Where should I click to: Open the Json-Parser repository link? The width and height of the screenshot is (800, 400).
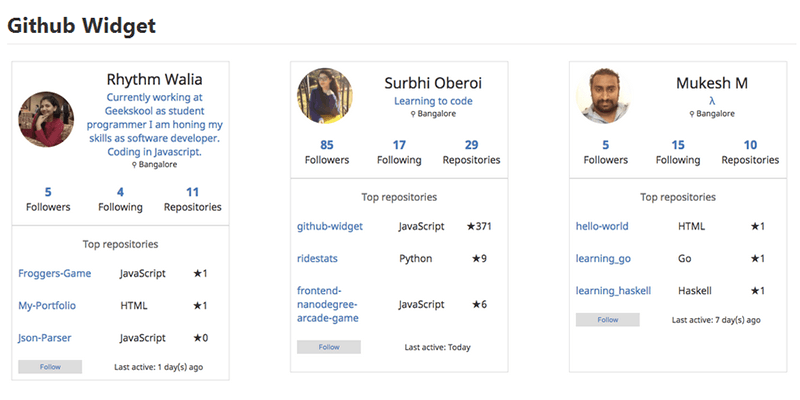45,338
